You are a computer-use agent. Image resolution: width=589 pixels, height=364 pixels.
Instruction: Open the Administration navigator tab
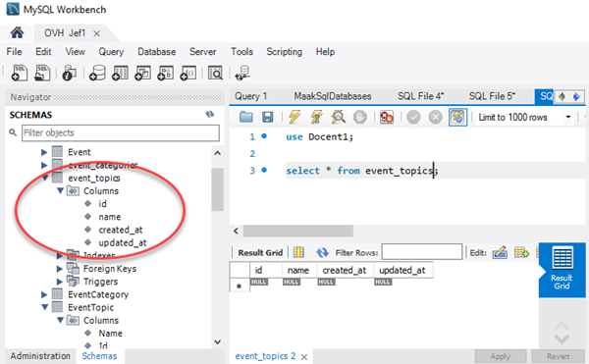point(40,356)
